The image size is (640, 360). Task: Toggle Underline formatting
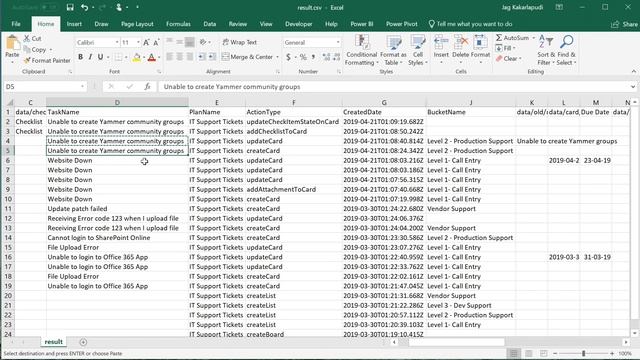[100, 57]
